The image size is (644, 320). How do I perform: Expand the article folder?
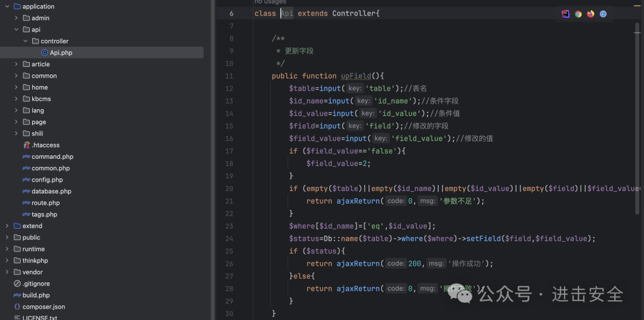coord(16,64)
